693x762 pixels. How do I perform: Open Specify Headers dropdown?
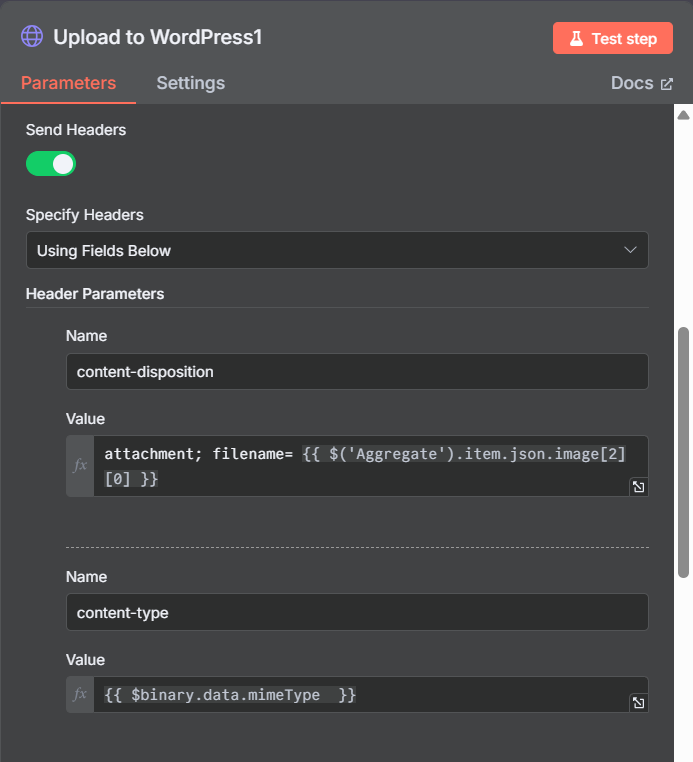point(337,250)
